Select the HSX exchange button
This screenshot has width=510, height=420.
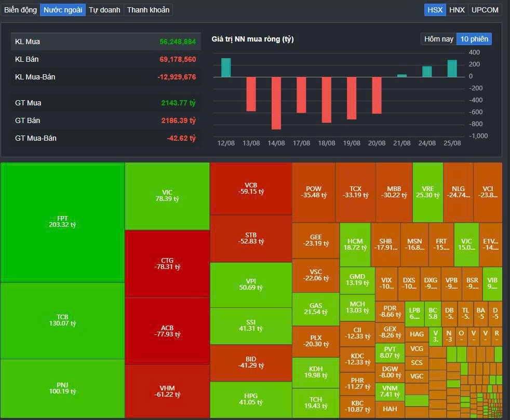tap(435, 10)
